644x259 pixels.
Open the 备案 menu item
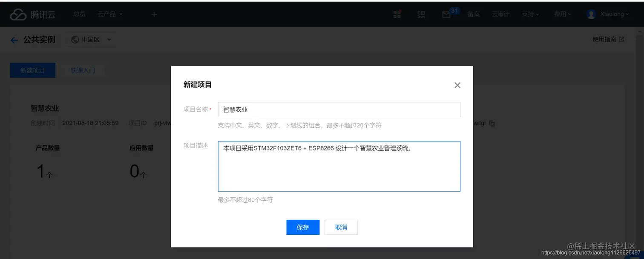click(474, 14)
